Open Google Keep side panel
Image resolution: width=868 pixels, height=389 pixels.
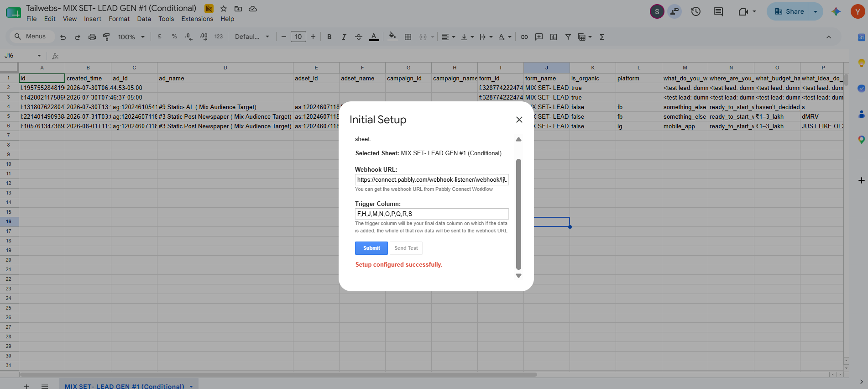861,63
